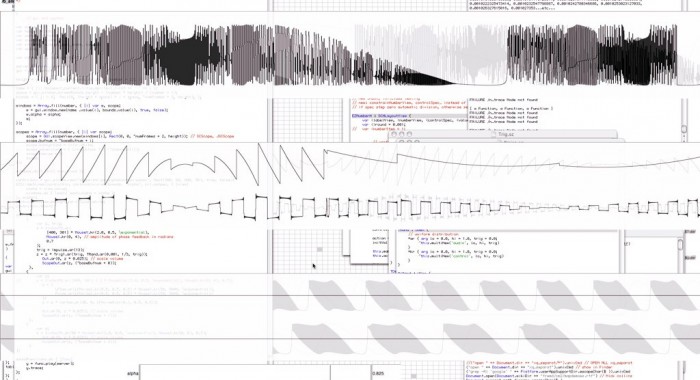Click the sawtooth wave scope window

pos(350,166)
